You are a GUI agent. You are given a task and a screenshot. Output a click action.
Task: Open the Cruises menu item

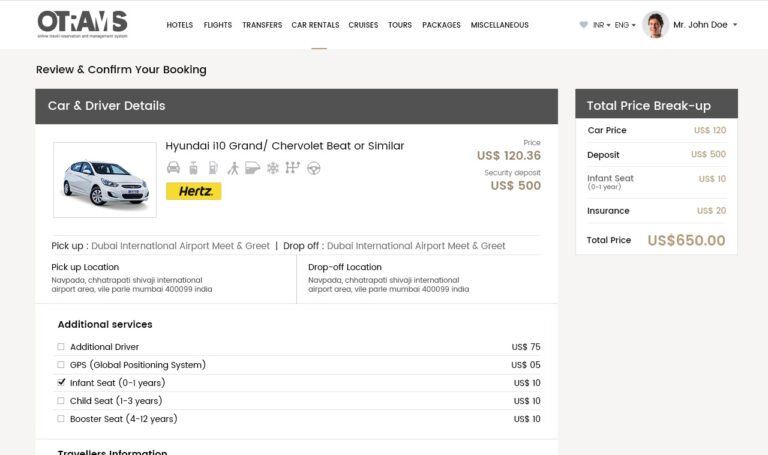(x=363, y=25)
